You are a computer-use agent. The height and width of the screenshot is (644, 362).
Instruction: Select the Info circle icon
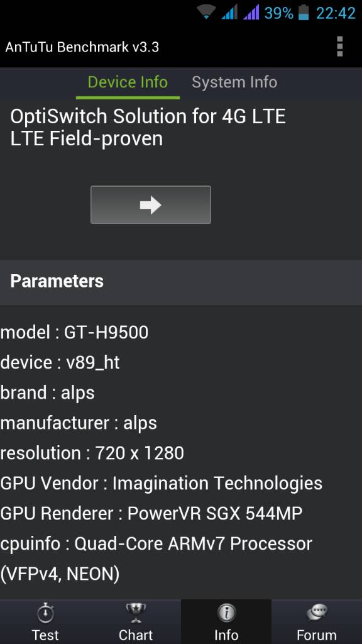tap(226, 614)
